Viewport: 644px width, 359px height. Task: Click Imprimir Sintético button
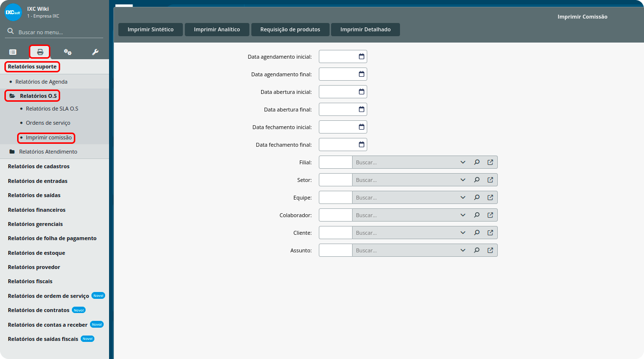[x=151, y=29]
